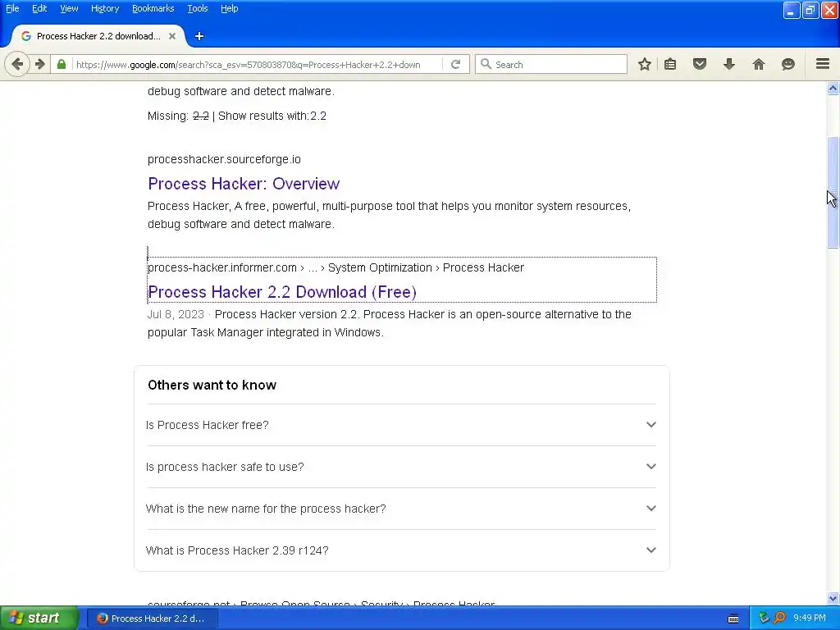
Task: Go to Firefox home page icon
Action: pos(759,64)
